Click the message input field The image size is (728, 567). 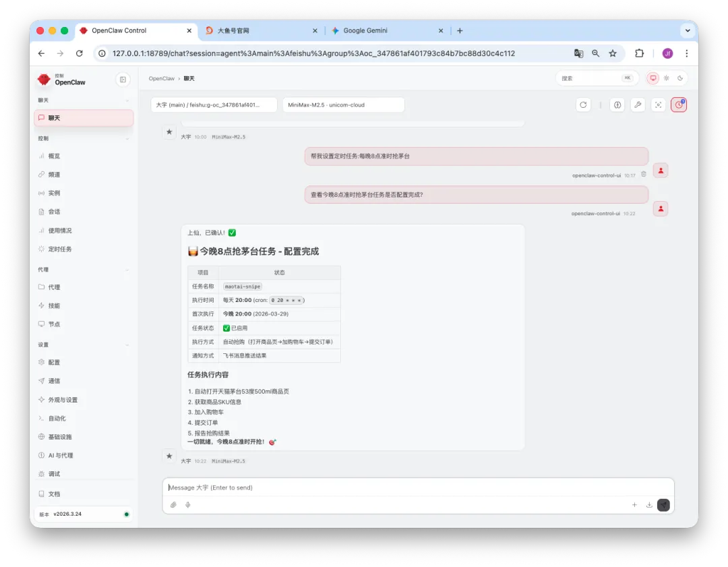pyautogui.click(x=418, y=487)
